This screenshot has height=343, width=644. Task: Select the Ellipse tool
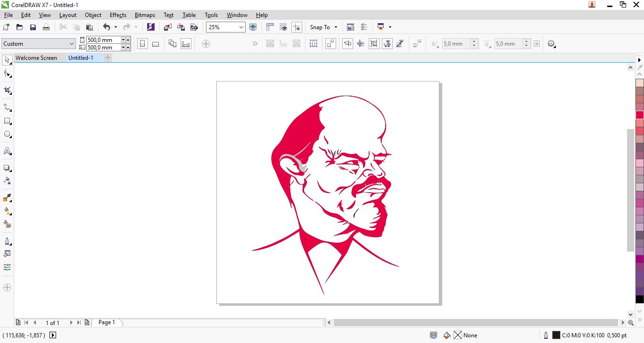click(7, 135)
